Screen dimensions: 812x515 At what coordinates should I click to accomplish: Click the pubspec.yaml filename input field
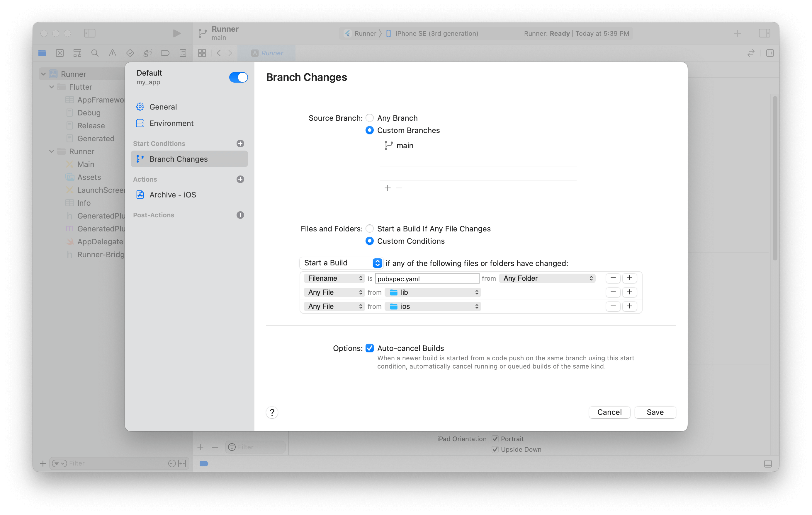[426, 278]
